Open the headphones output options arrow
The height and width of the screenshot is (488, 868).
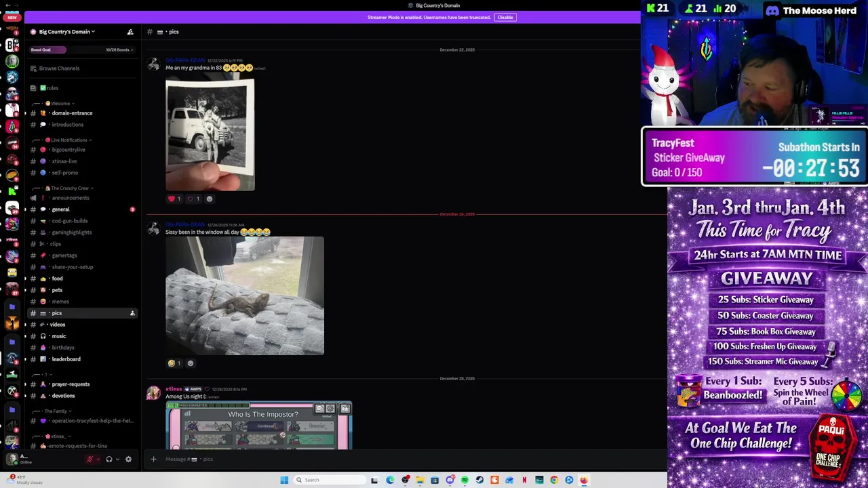click(117, 459)
